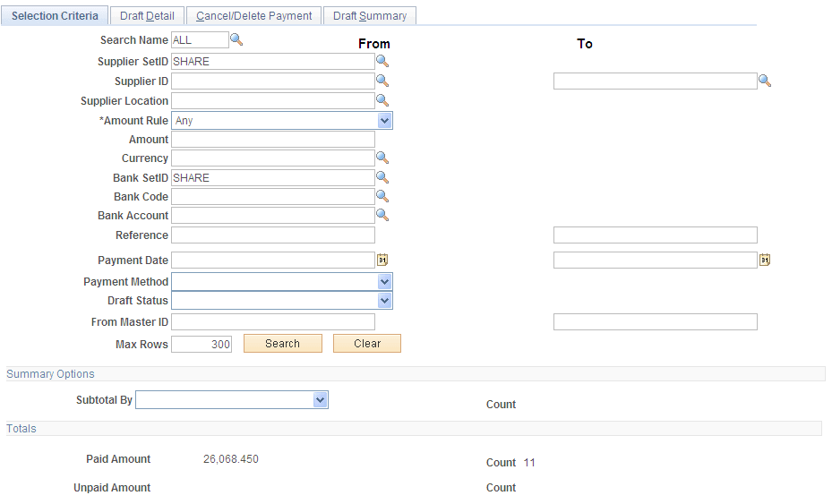This screenshot has height=504, width=832.
Task: Focus the Supplier SetID input field
Action: (273, 62)
